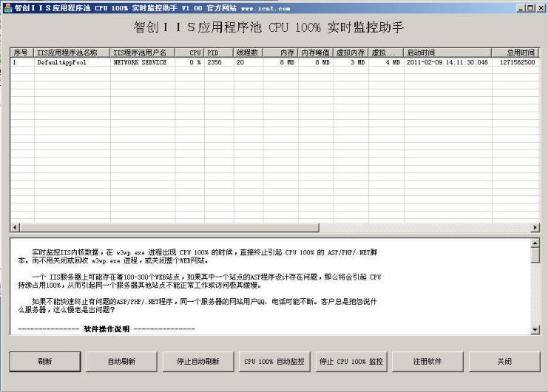
Task: Minimize the window from title bar
Action: (x=521, y=8)
